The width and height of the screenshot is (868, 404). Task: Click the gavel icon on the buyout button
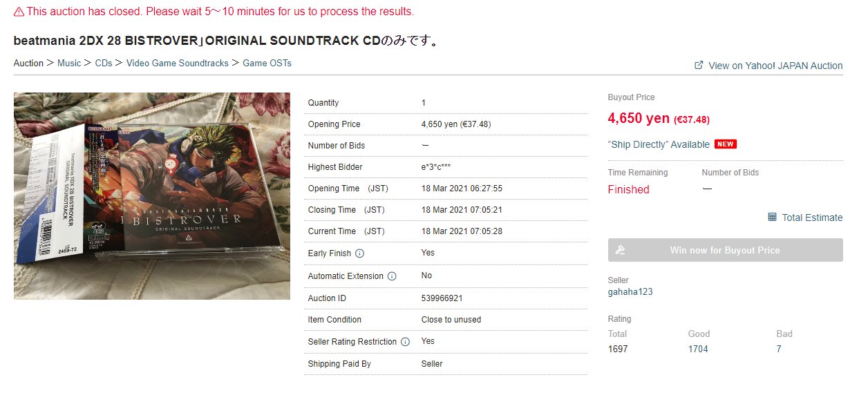pyautogui.click(x=620, y=250)
